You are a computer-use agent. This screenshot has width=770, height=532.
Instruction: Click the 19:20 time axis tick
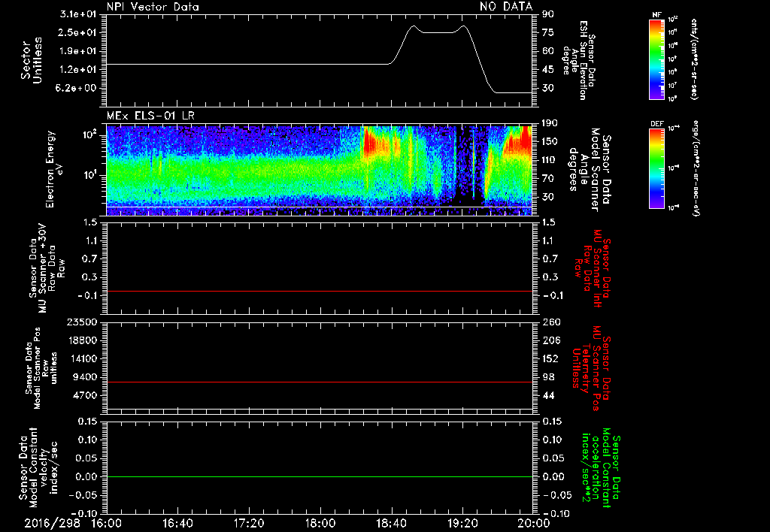(x=462, y=523)
